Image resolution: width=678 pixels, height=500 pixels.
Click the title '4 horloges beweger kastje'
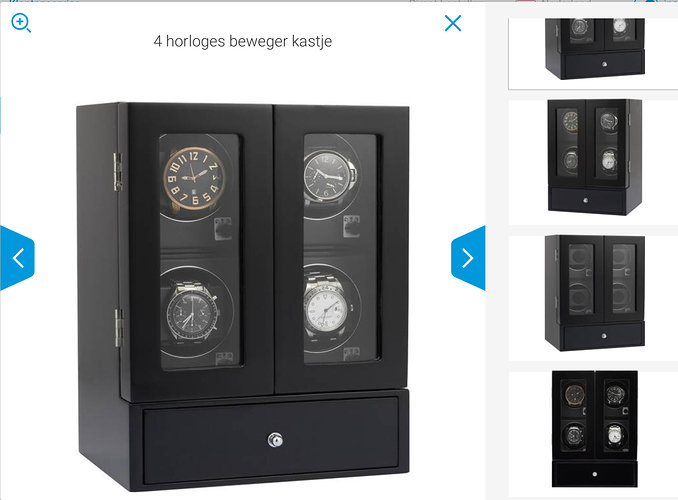coord(243,41)
